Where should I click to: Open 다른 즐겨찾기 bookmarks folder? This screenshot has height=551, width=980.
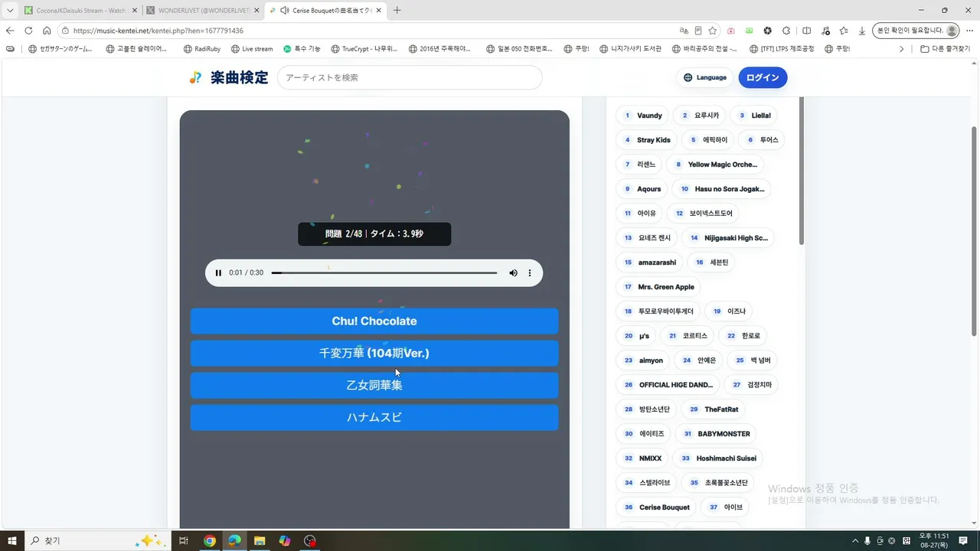coord(946,49)
